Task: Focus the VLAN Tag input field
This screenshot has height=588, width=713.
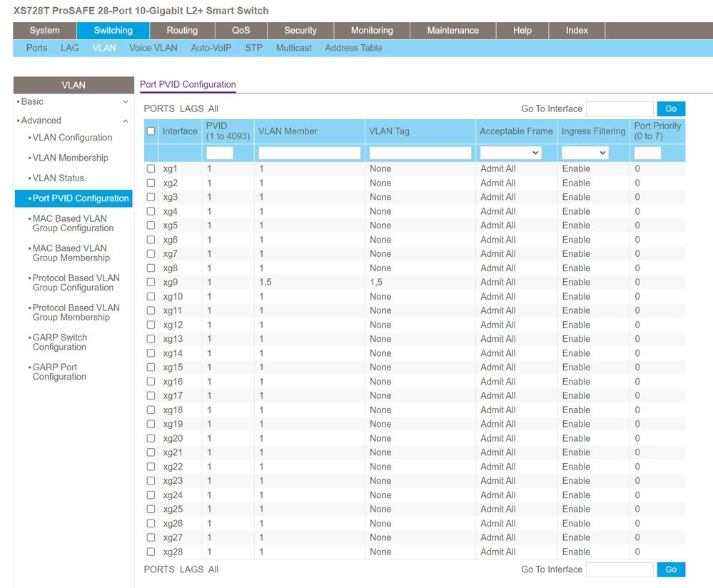Action: pos(420,153)
